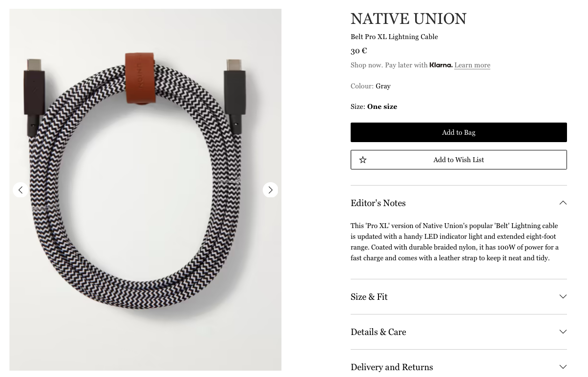This screenshot has width=588, height=377.
Task: Click the Size & Fit chevron arrow
Action: (563, 296)
